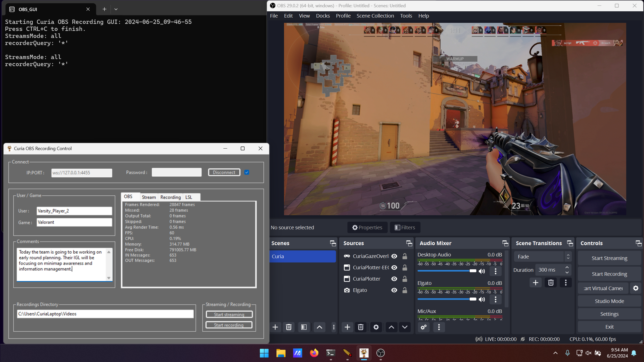Open transition properties three-dot menu
The width and height of the screenshot is (644, 362).
(566, 283)
